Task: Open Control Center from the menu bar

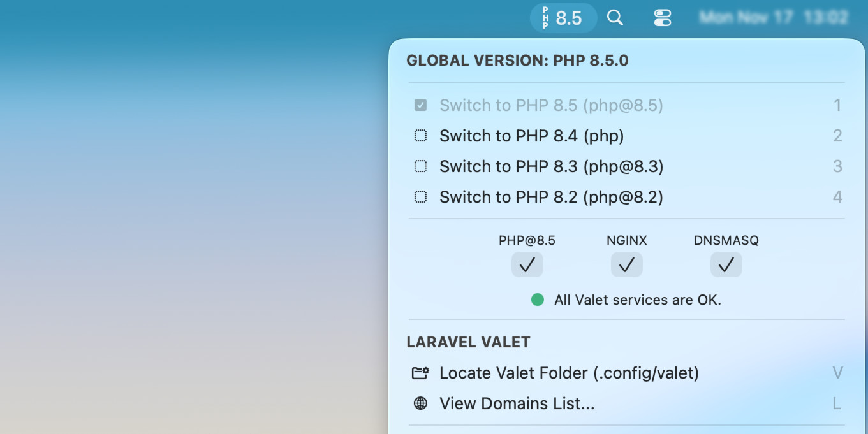Action: click(663, 18)
